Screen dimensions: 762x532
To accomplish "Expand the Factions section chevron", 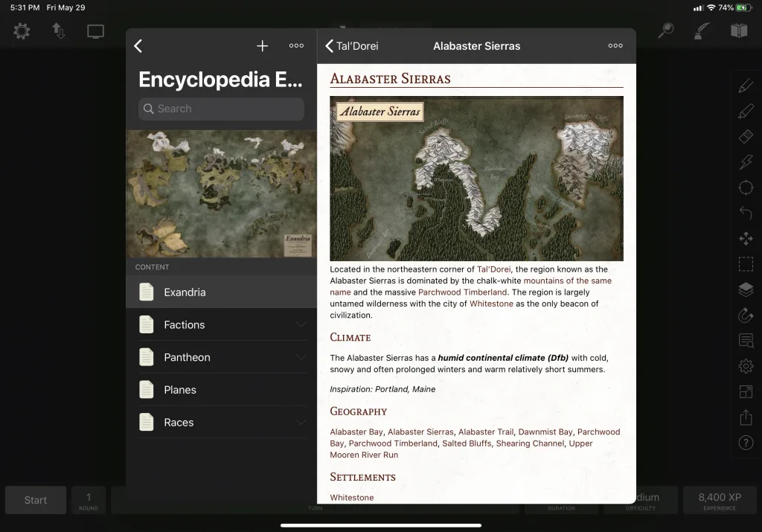I will click(301, 324).
